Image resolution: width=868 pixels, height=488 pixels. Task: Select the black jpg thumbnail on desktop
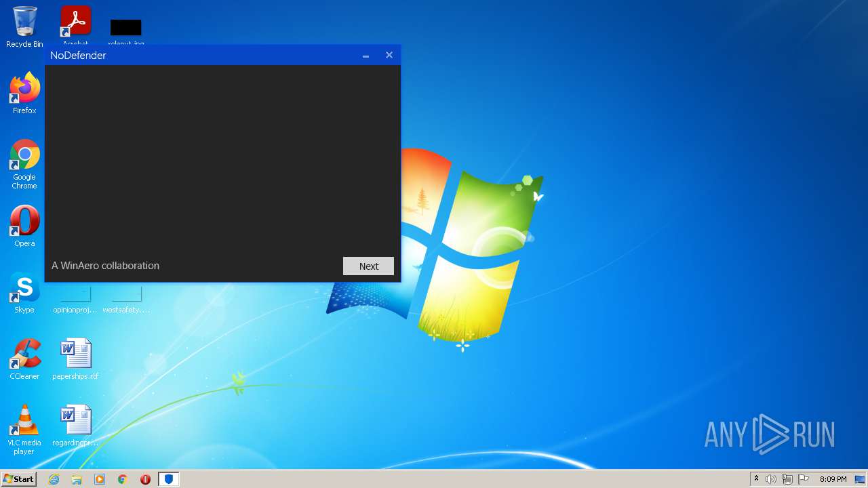coord(126,28)
